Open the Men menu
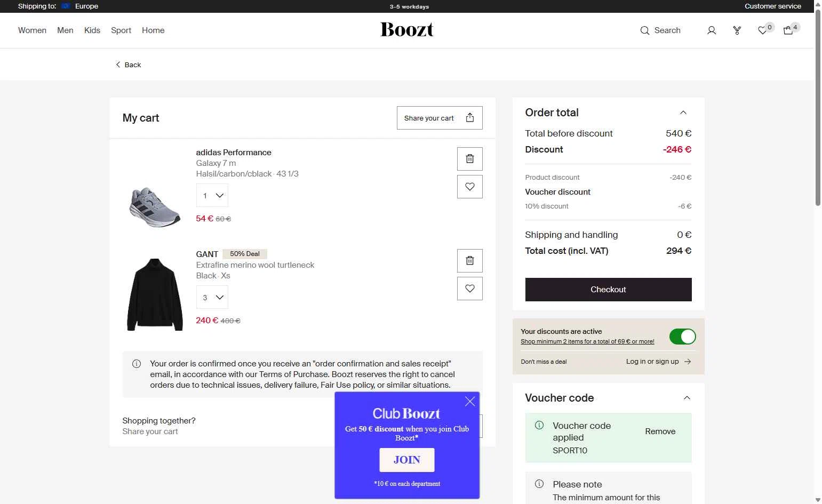 pyautogui.click(x=65, y=30)
